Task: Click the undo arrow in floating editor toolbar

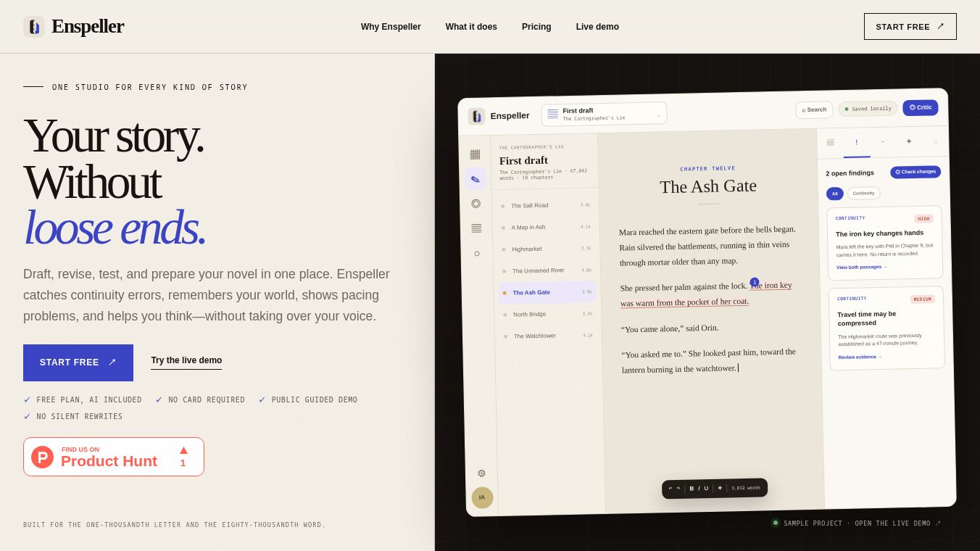Action: 670,489
